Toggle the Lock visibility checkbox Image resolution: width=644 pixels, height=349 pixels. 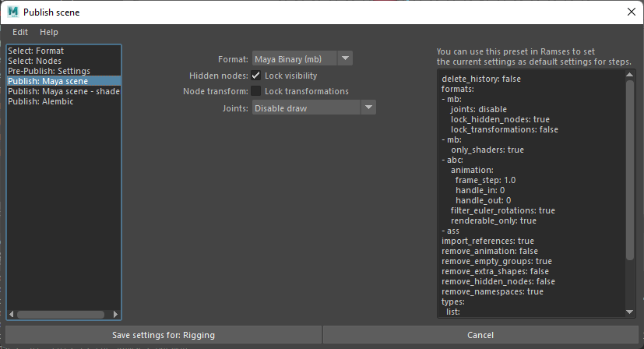[256, 76]
